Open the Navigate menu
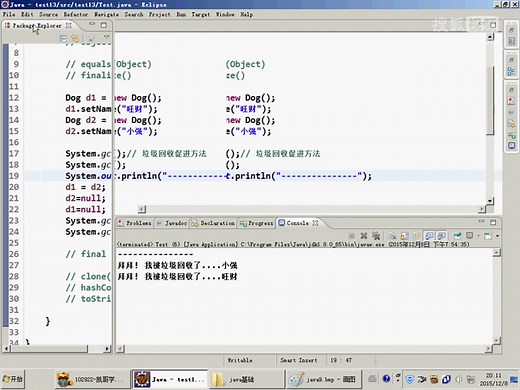 pyautogui.click(x=106, y=14)
